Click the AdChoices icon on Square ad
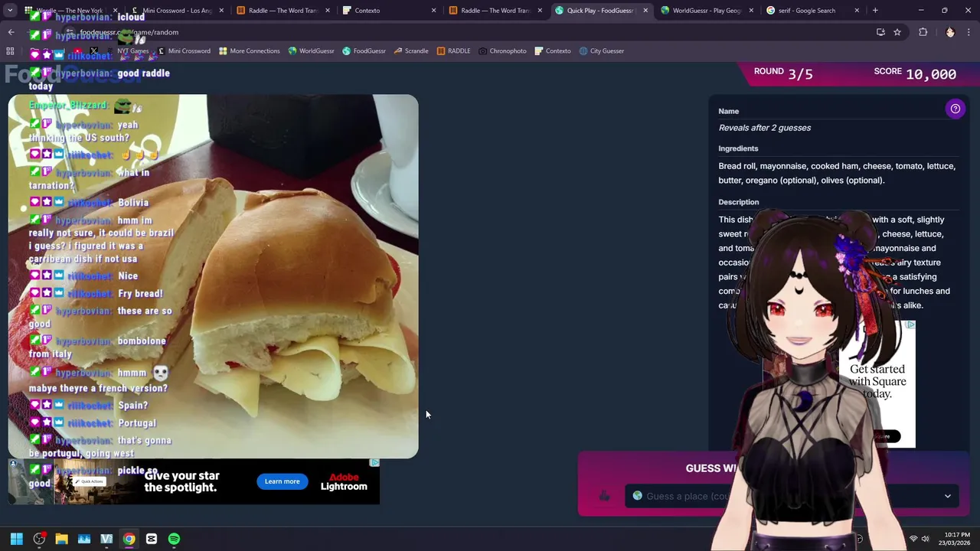Screen dimensions: 980x551 [910, 325]
